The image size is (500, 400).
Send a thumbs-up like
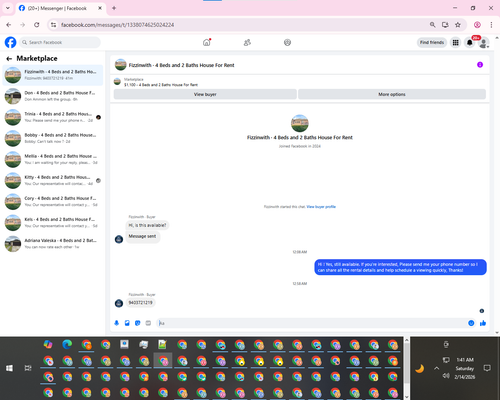click(x=483, y=323)
